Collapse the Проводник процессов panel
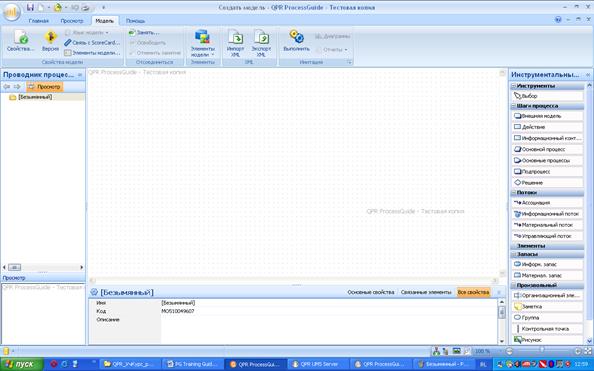The height and width of the screenshot is (371, 594). click(x=80, y=75)
